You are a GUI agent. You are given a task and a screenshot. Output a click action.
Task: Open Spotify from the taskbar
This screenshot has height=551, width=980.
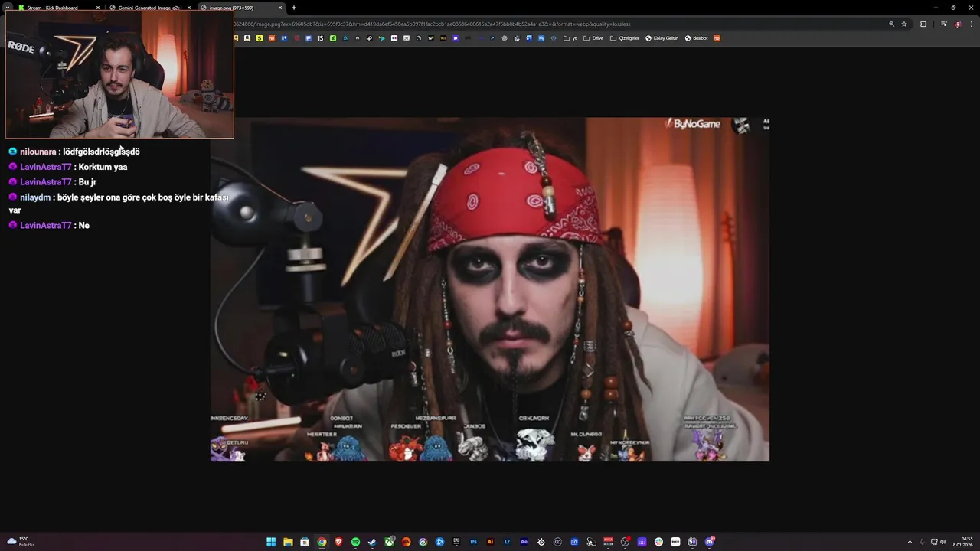click(x=355, y=542)
